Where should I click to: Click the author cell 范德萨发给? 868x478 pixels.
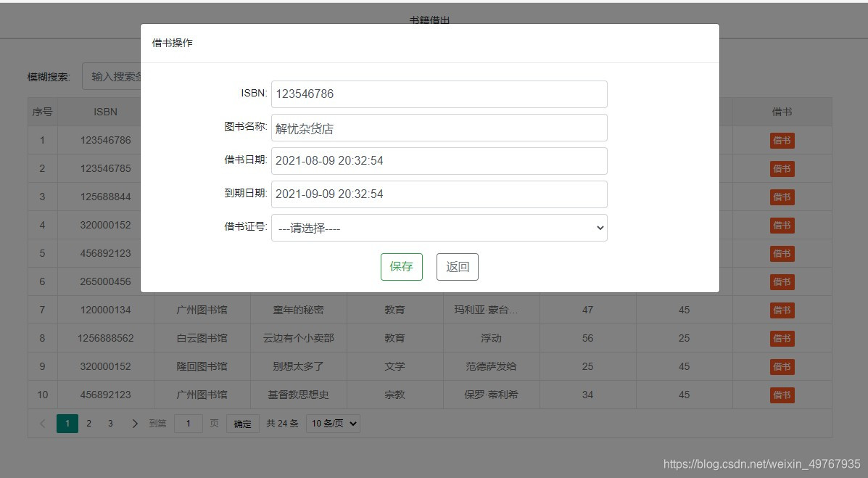(491, 367)
